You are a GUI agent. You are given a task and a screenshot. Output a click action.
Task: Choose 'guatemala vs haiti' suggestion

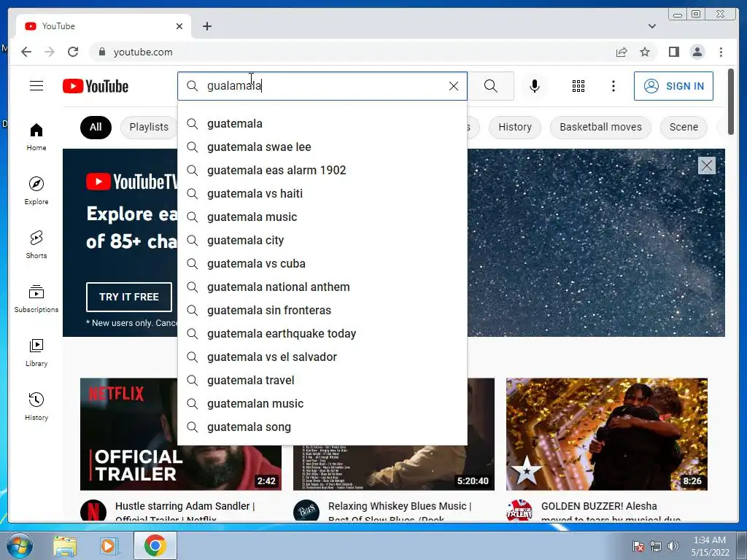pyautogui.click(x=322, y=194)
